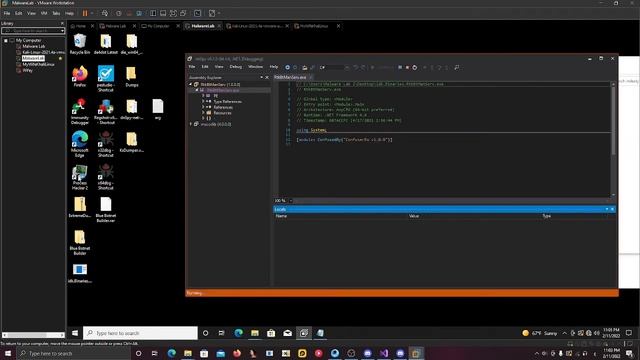Viewport: 640px width, 360px height.
Task: Open the VMware power options dropdown arrow
Action: (x=92, y=13)
